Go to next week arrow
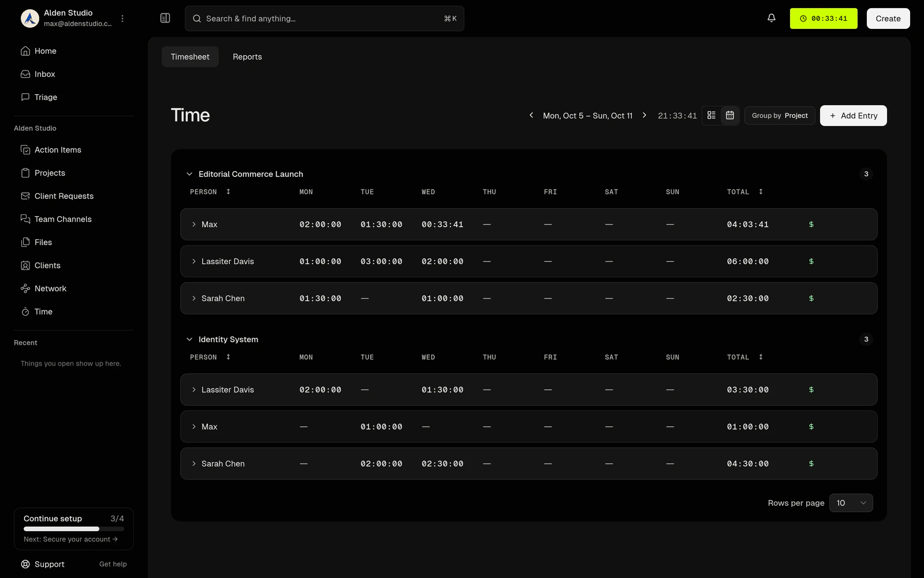This screenshot has height=578, width=924. pyautogui.click(x=644, y=116)
